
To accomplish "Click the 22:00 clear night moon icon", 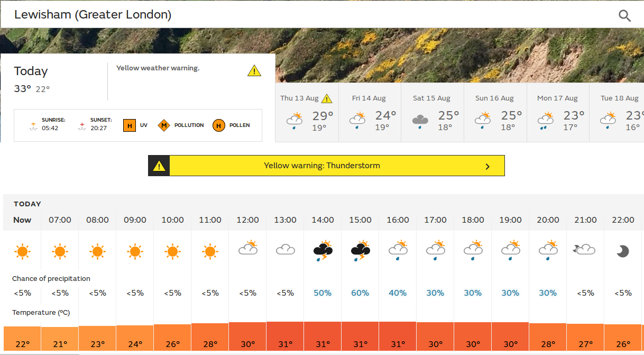I will pos(623,251).
